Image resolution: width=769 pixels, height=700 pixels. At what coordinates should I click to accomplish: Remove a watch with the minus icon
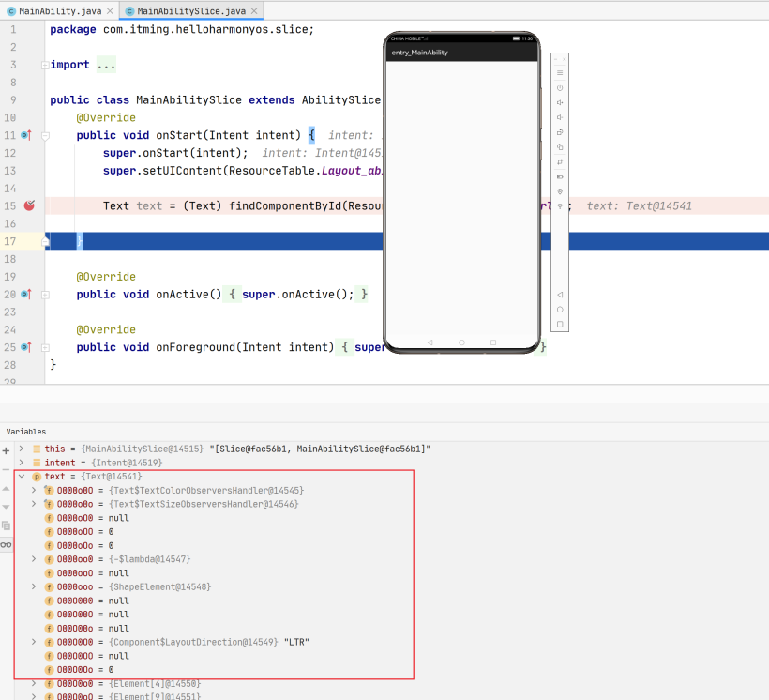[6, 469]
